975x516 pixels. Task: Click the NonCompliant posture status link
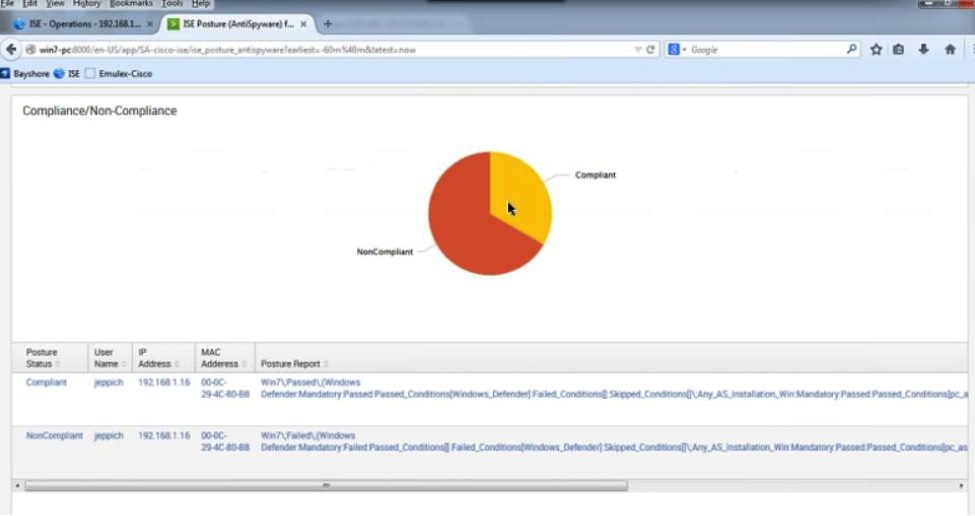click(x=54, y=436)
